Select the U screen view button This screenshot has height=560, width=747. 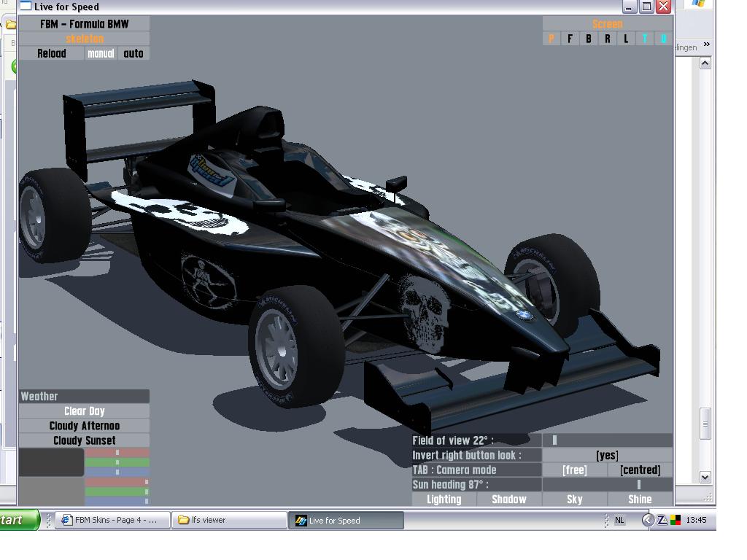click(x=663, y=39)
